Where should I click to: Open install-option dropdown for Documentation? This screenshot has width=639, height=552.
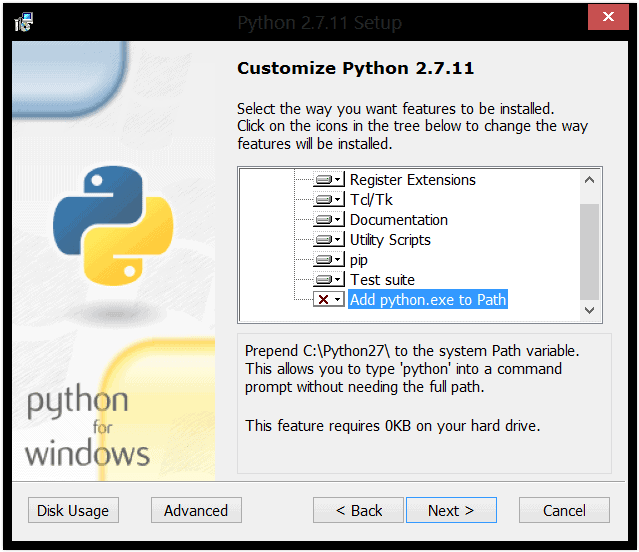click(x=328, y=220)
